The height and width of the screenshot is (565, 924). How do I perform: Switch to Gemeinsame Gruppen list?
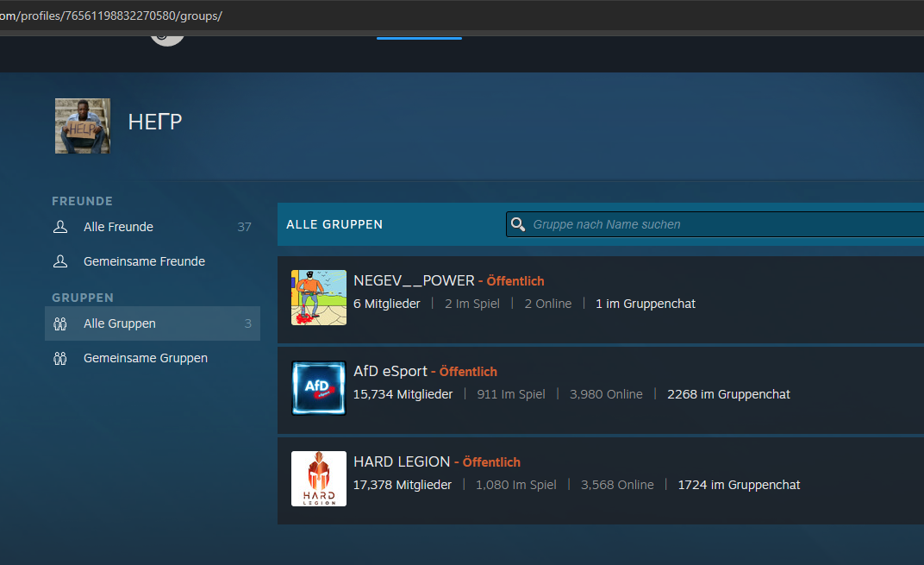pos(146,358)
